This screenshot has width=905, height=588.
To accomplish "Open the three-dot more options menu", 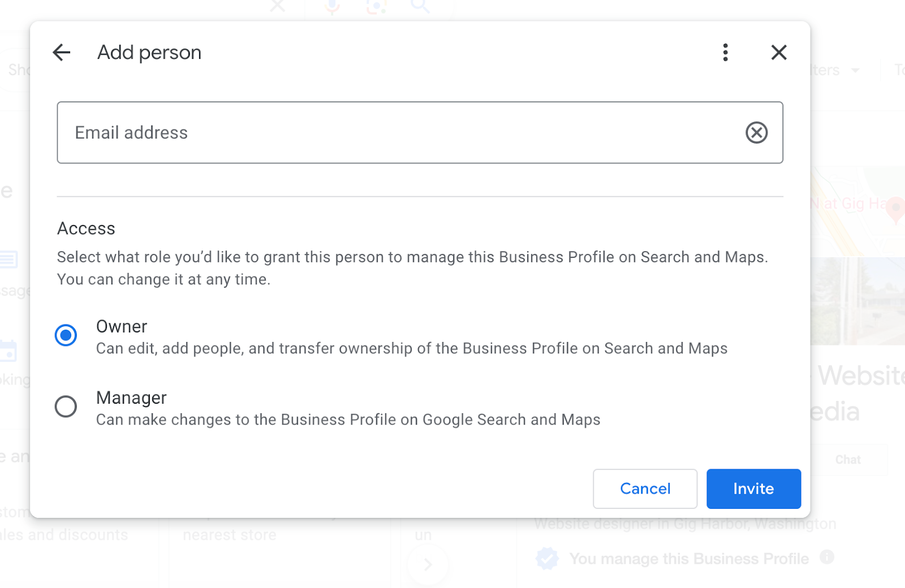I will (725, 53).
